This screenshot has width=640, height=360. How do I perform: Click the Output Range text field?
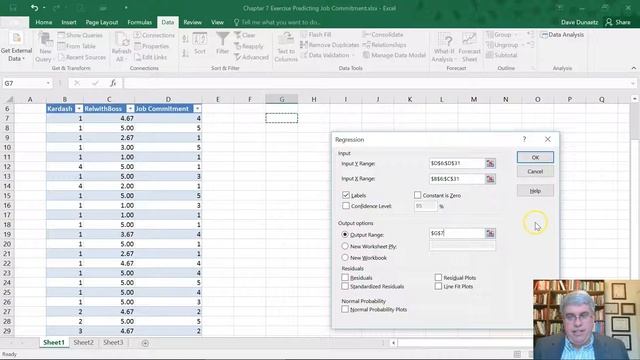(x=457, y=233)
